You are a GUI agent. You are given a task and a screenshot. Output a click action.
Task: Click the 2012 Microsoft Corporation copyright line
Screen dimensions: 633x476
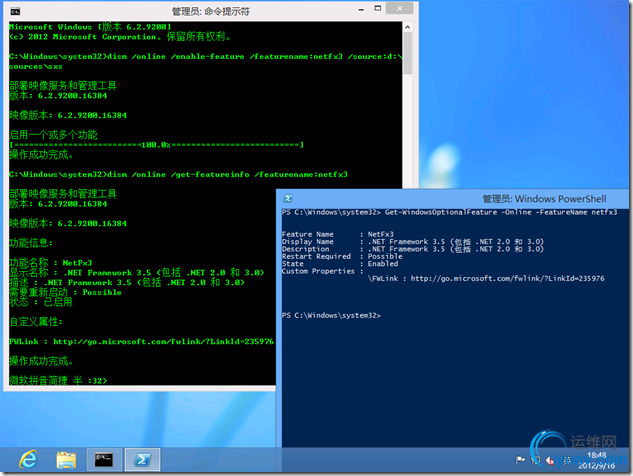click(120, 37)
